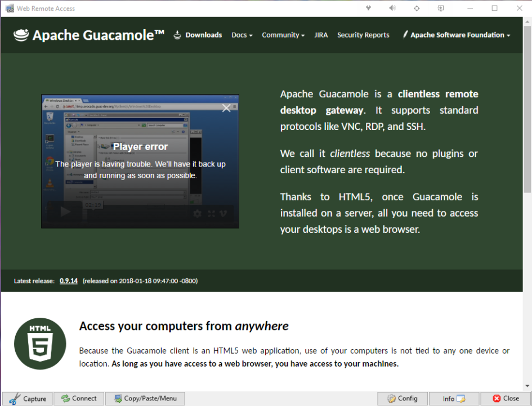The width and height of the screenshot is (532, 406).
Task: Toggle the wrench tool in the title bar
Action: coord(368,8)
